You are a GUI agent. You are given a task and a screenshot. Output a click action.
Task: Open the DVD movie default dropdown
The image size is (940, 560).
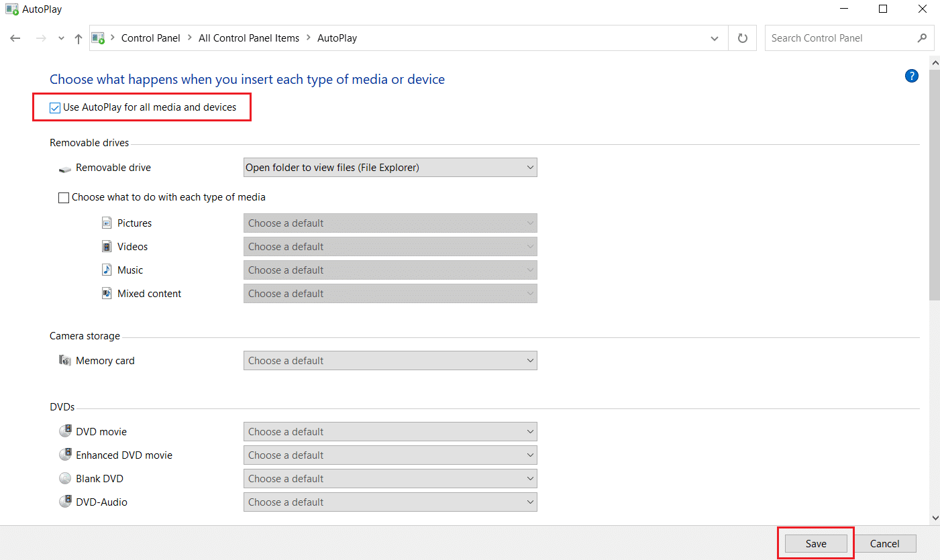pyautogui.click(x=390, y=432)
